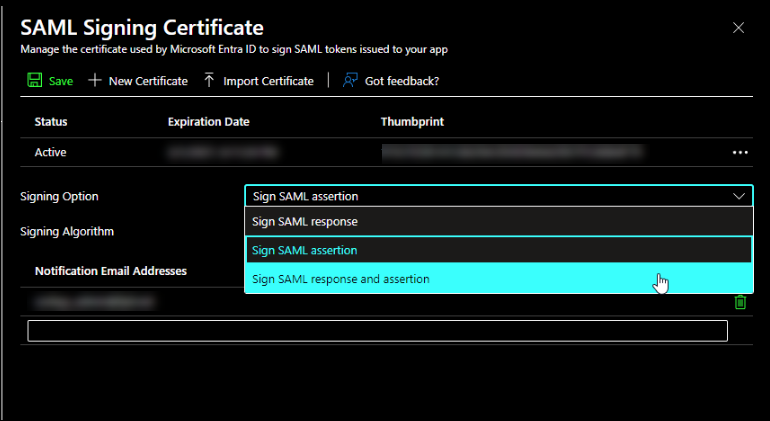This screenshot has width=770, height=421.
Task: Click the Import Certificate label
Action: pyautogui.click(x=268, y=81)
